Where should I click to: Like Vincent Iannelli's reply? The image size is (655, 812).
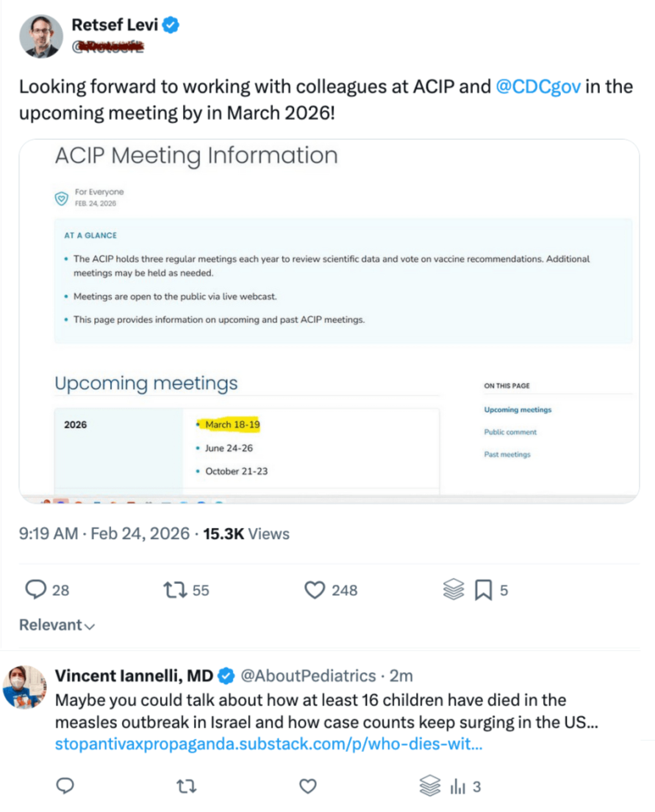tap(308, 786)
